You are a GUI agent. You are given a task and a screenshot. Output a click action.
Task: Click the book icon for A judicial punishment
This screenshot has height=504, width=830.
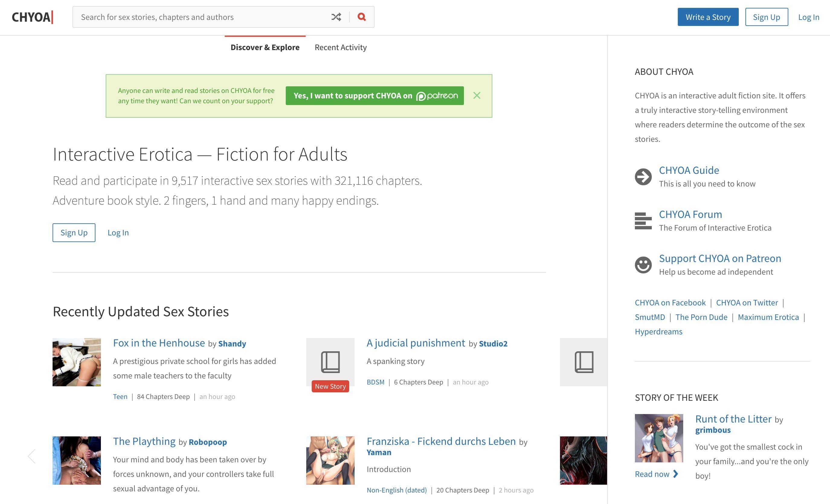click(x=330, y=362)
